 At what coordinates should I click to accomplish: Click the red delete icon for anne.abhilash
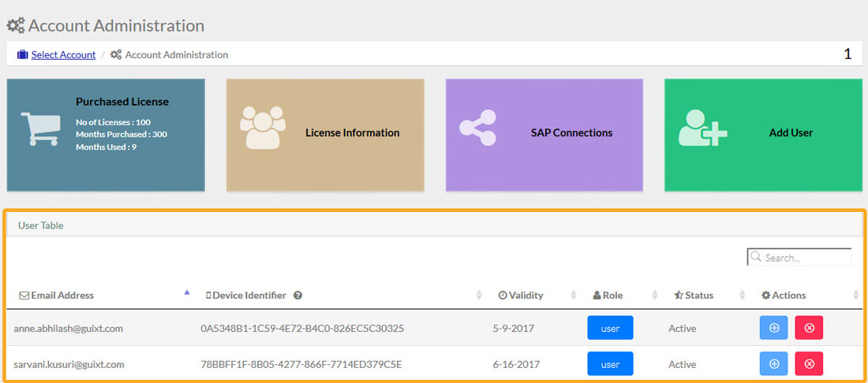[x=809, y=328]
